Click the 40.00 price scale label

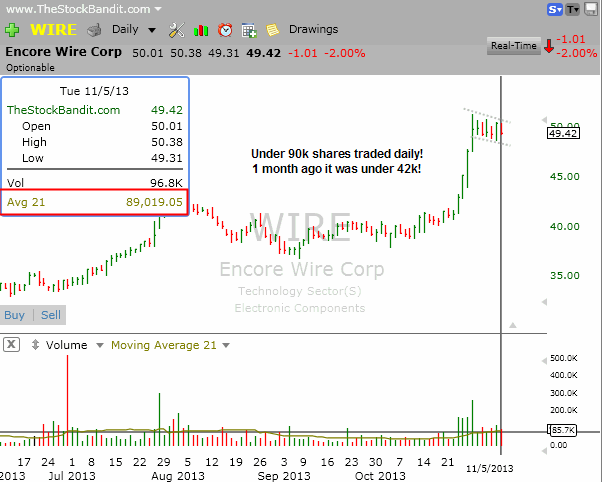pyautogui.click(x=565, y=226)
